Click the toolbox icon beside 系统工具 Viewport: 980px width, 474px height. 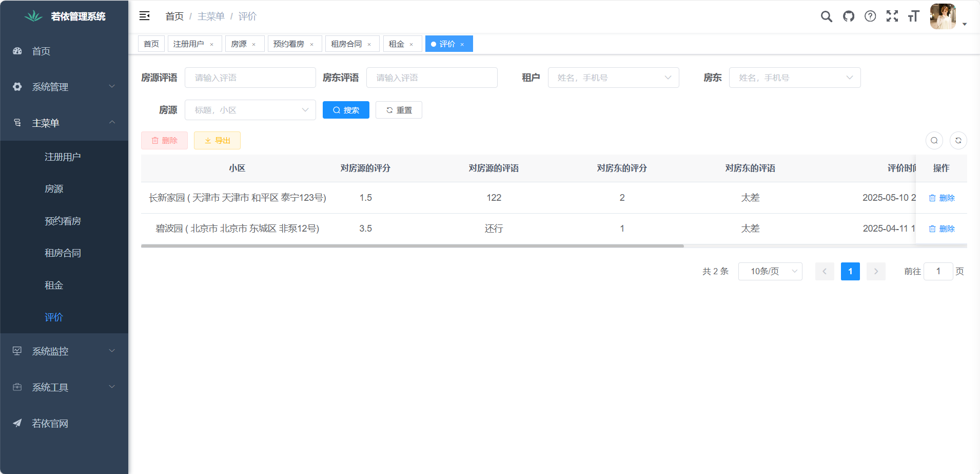pyautogui.click(x=17, y=387)
